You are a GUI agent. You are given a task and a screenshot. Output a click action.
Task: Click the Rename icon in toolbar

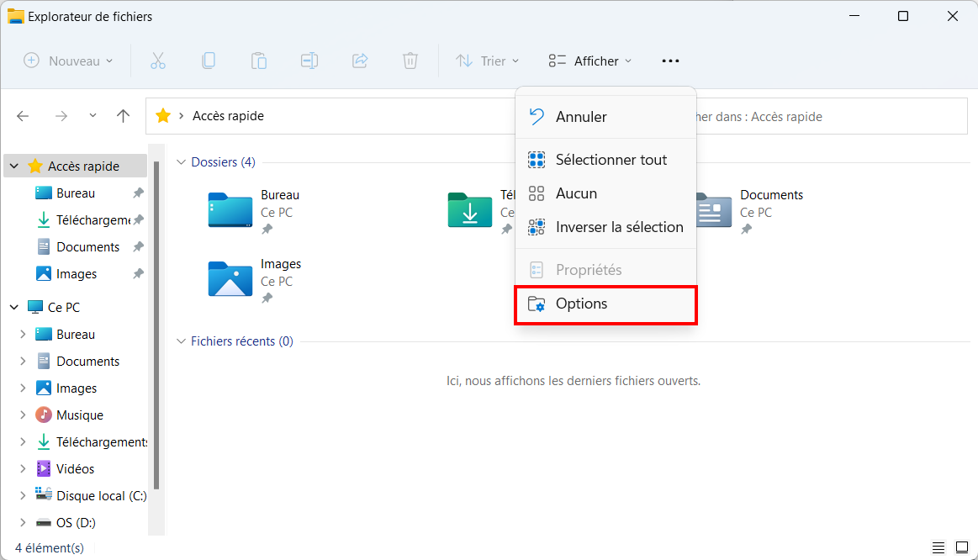pos(309,61)
